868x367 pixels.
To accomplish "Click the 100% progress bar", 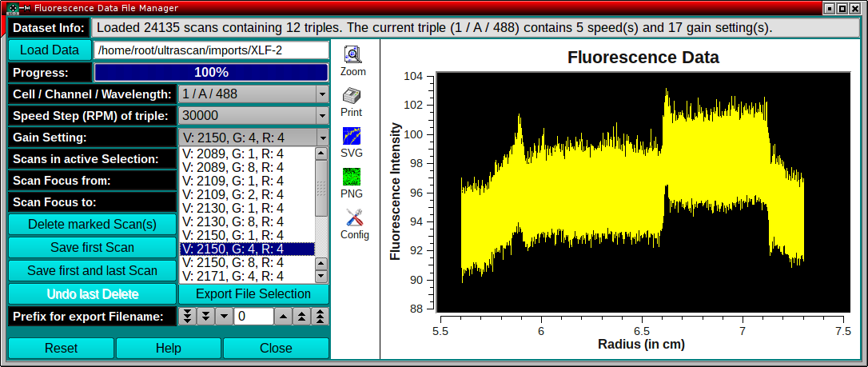I will coord(211,73).
